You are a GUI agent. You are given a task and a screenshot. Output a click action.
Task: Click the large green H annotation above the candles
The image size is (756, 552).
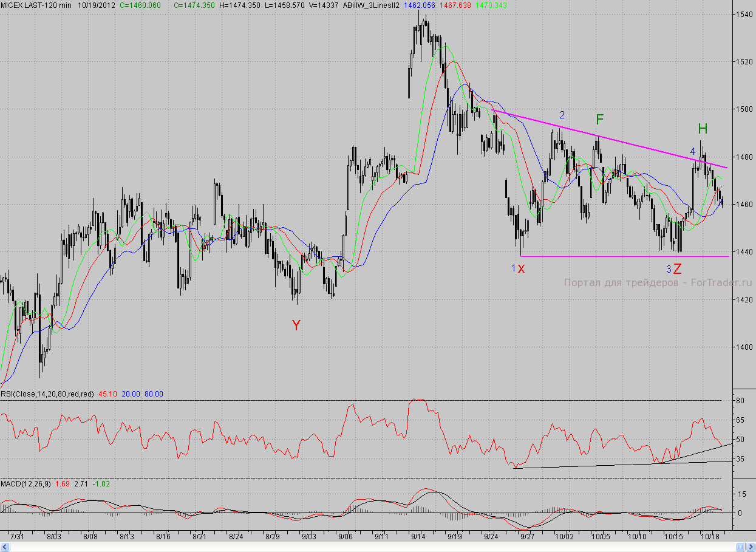pos(703,128)
